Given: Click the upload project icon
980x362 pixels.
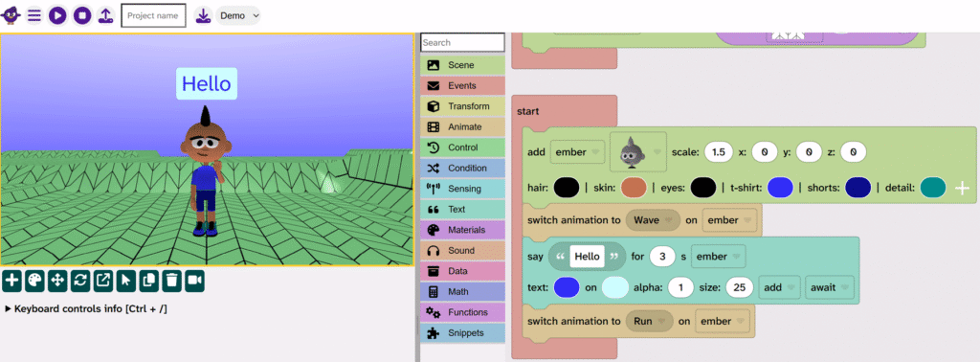Looking at the screenshot, I should 106,15.
